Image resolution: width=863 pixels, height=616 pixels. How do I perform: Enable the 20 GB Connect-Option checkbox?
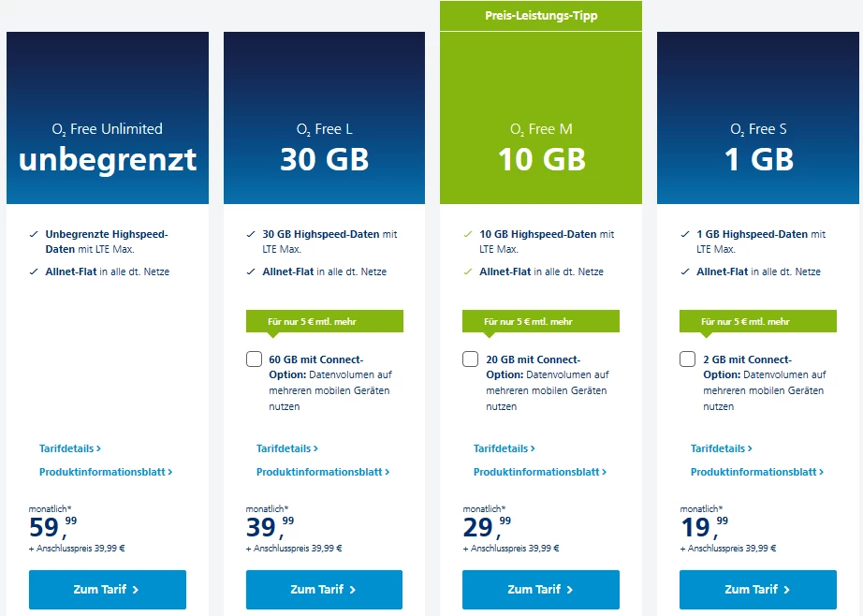click(x=471, y=359)
